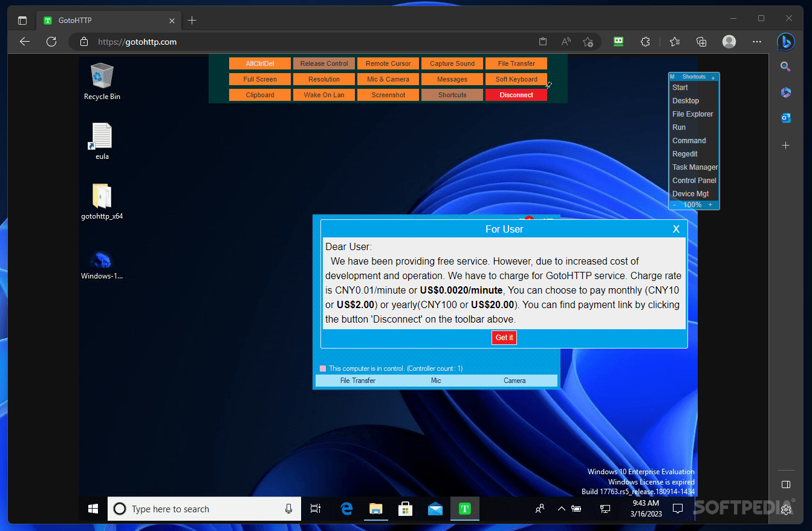Open Outlook icon in Edge sidebar
Viewport: 812px width, 531px height.
click(785, 118)
